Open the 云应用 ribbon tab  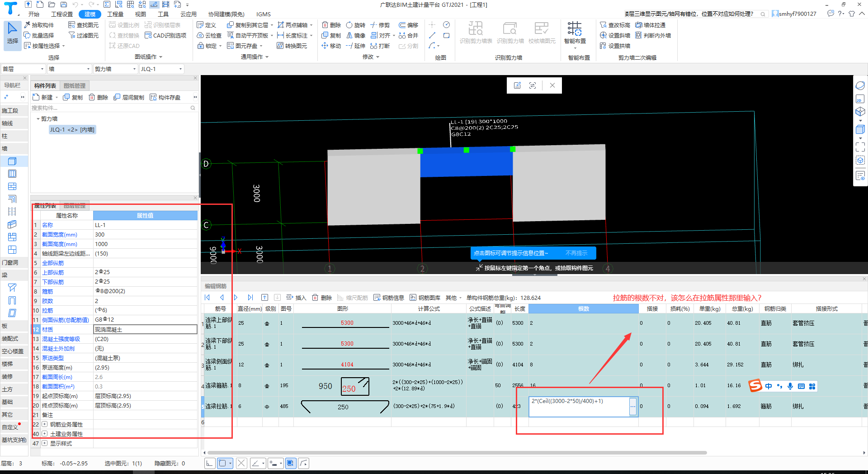coord(189,14)
